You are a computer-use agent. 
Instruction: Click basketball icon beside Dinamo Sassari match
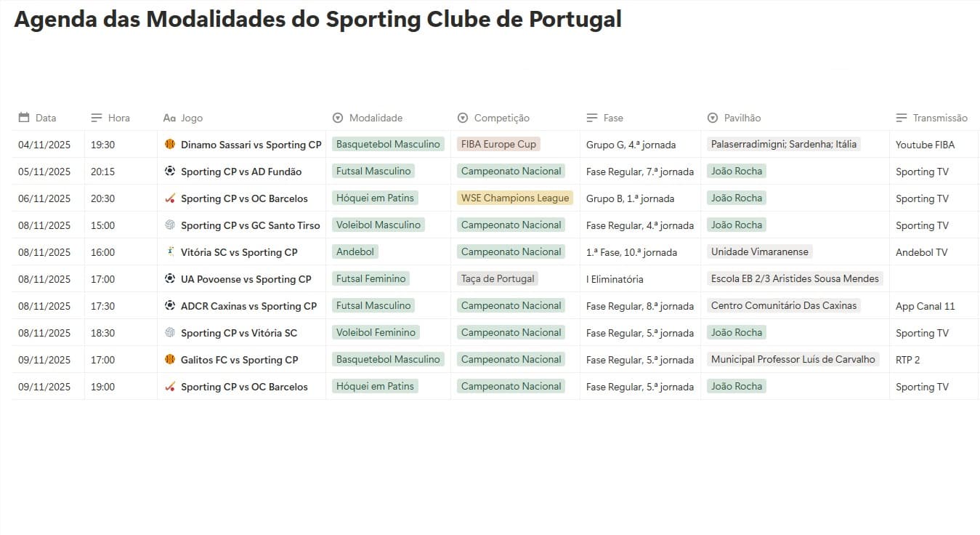tap(170, 145)
